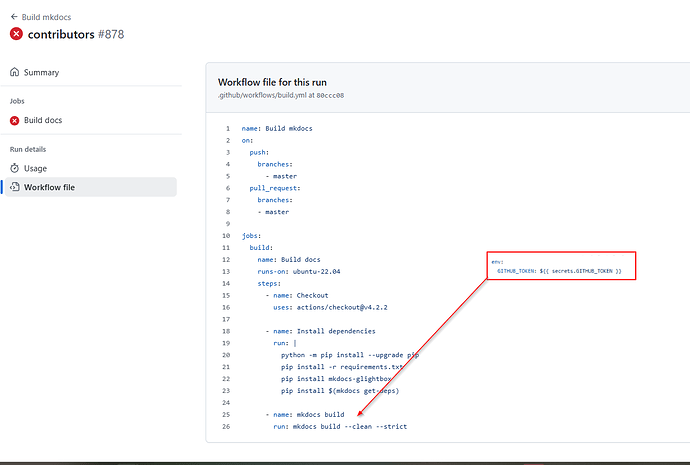Screen dimensions: 690x465
Task: Click the 'name: Build docs' code line
Action: click(289, 260)
